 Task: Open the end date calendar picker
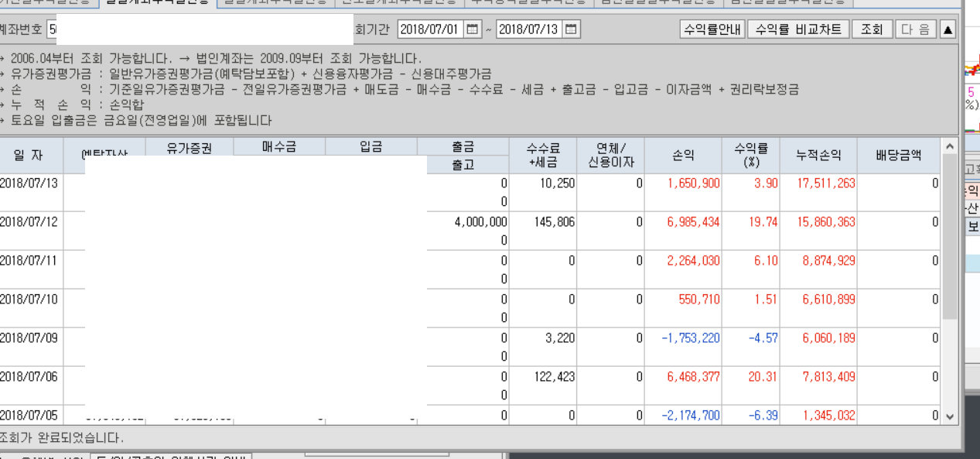(x=571, y=29)
